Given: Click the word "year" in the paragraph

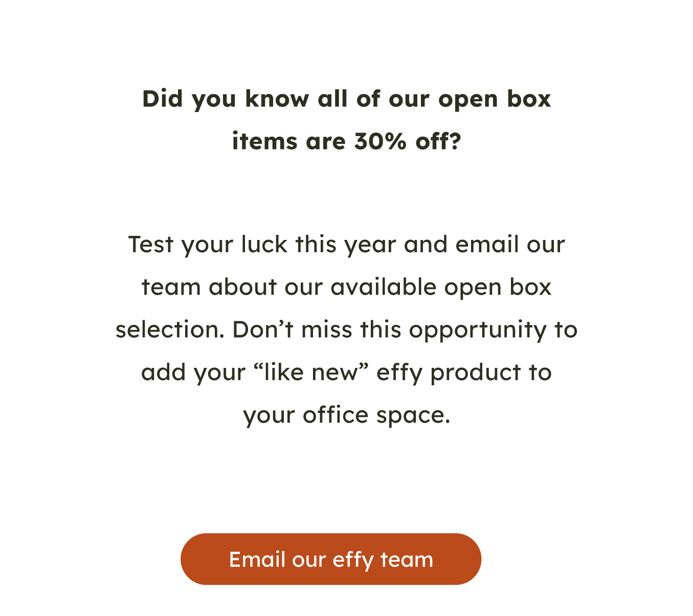Looking at the screenshot, I should click(x=370, y=246).
